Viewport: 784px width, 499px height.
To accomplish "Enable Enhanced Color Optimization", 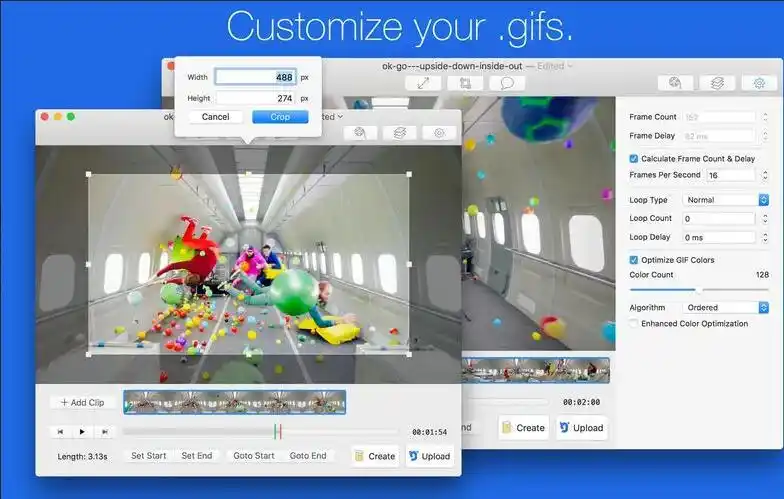I will (634, 324).
